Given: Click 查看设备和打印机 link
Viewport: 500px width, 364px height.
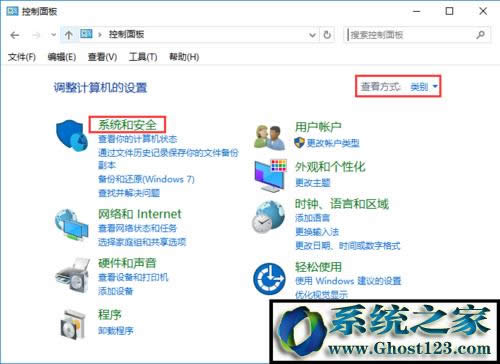Looking at the screenshot, I should (133, 277).
